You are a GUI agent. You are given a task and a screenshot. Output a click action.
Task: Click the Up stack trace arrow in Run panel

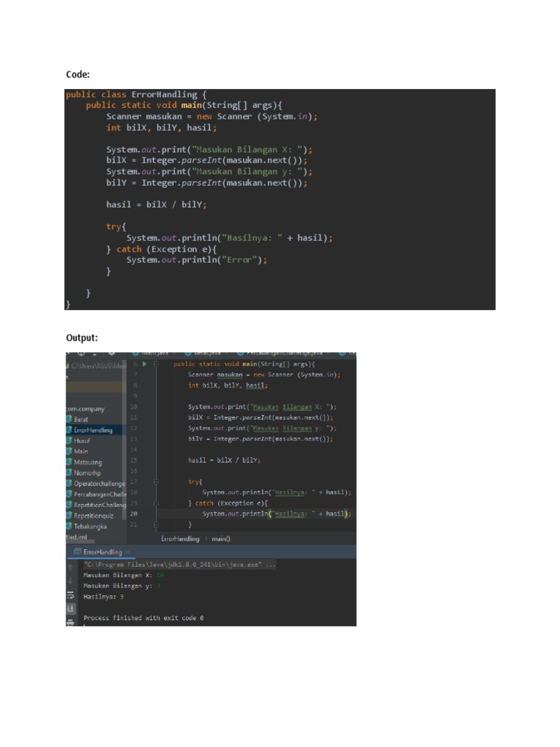(x=71, y=567)
